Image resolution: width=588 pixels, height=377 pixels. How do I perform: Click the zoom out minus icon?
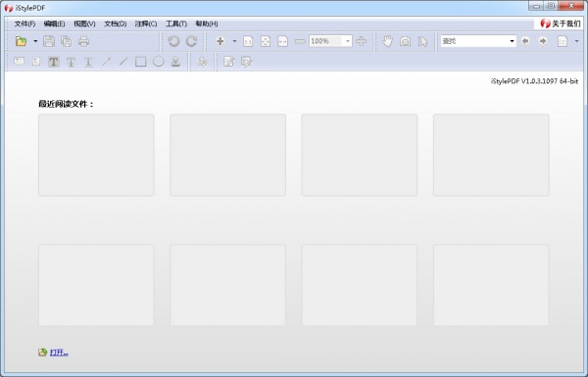300,41
